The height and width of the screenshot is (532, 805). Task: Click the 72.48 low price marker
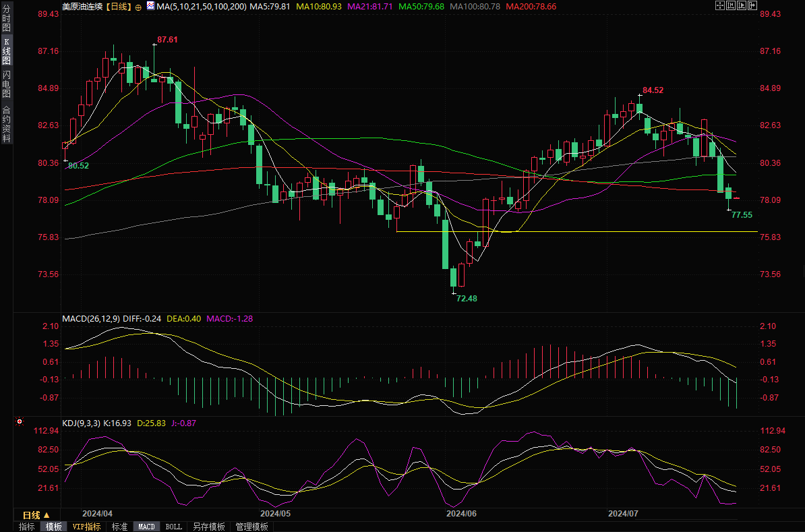pos(467,298)
